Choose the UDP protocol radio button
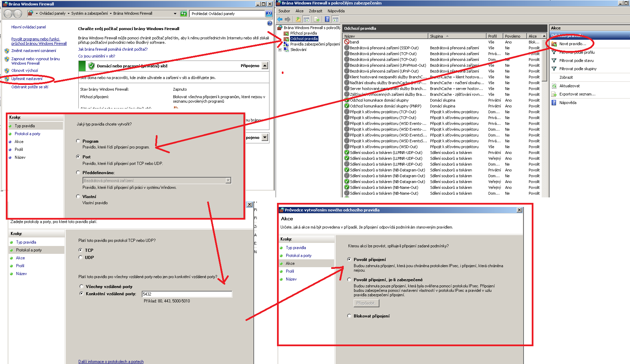This screenshot has height=364, width=630. point(80,257)
